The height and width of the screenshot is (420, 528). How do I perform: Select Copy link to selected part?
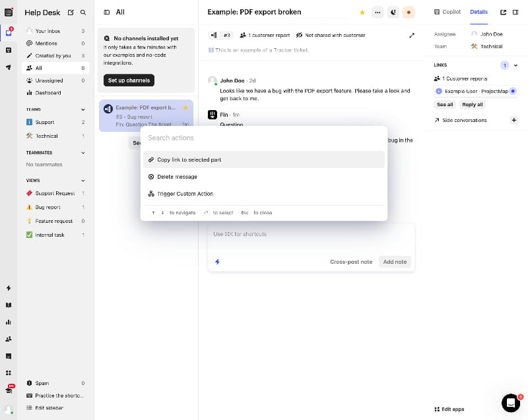tap(263, 160)
